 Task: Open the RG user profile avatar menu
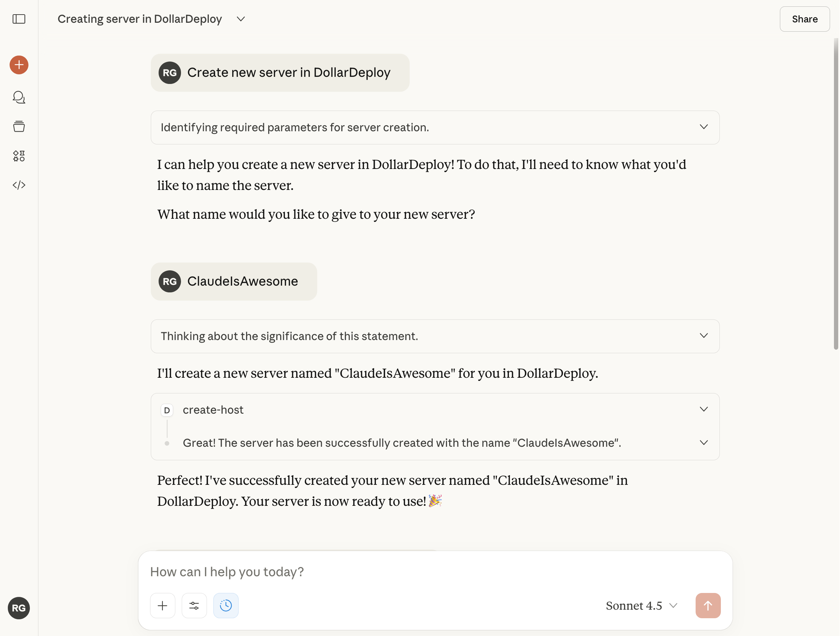click(19, 608)
